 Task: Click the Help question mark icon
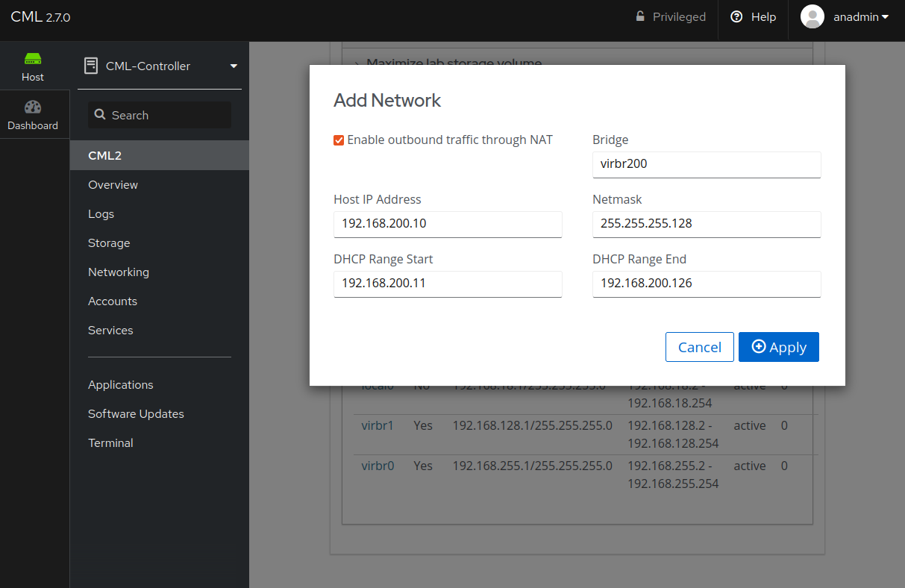point(738,16)
